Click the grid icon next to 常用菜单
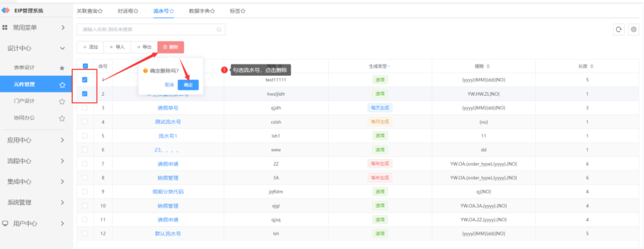The height and width of the screenshot is (249, 644). tap(5, 27)
